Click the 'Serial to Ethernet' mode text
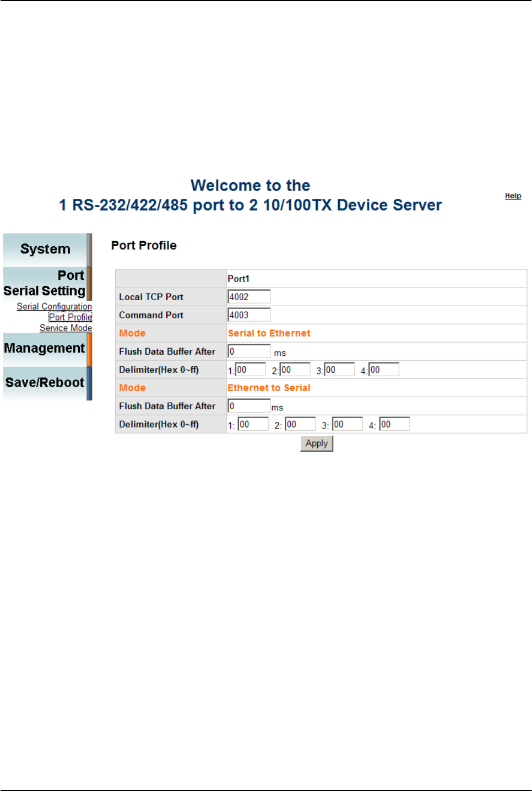 269,333
